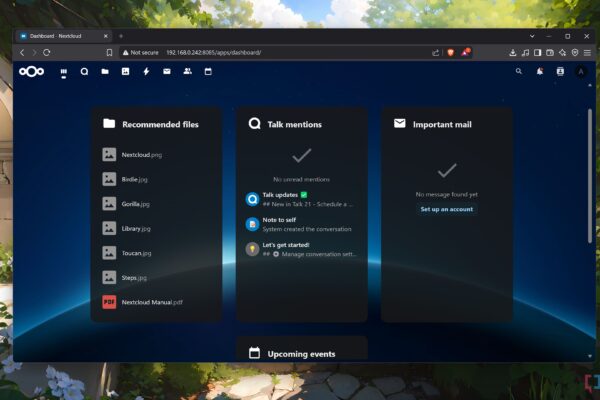Screen dimensions: 600x400
Task: Expand the tab search chevron
Action: tap(532, 36)
